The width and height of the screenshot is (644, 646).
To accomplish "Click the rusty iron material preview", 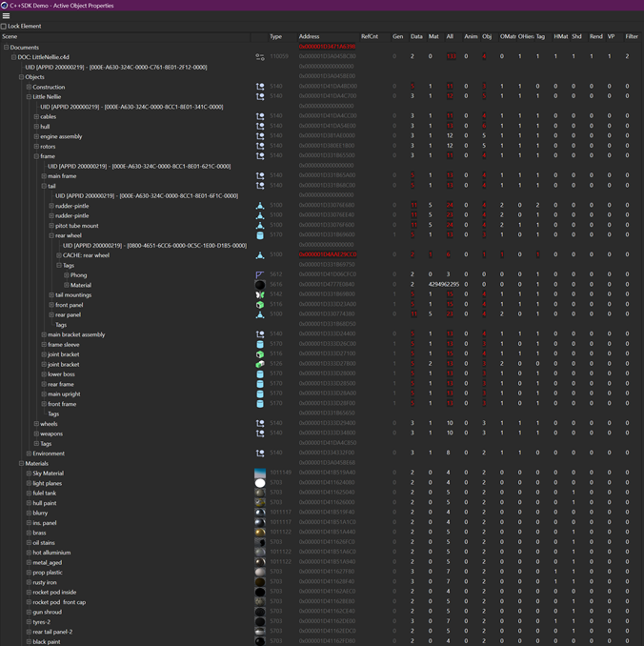I will click(260, 582).
